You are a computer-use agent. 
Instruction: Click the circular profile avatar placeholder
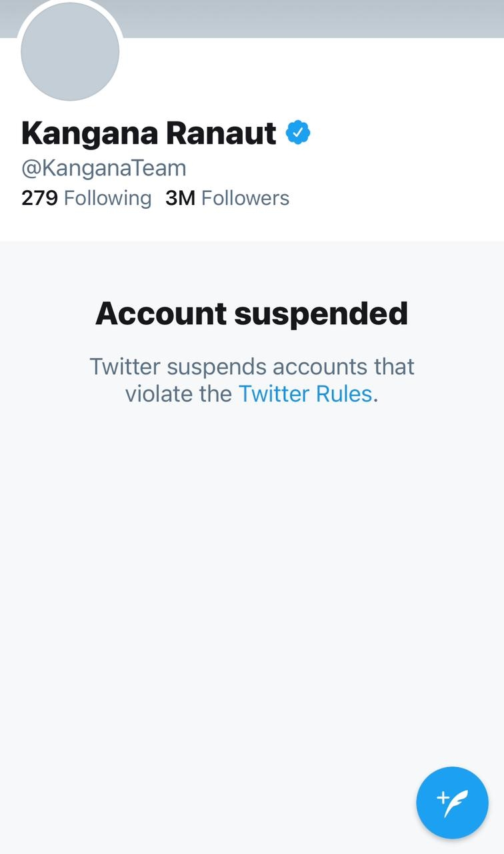click(69, 51)
